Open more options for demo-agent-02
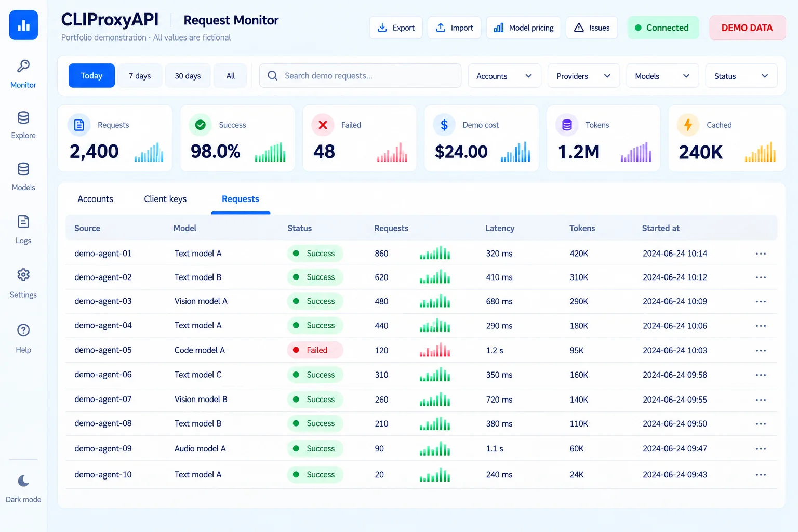 761,277
